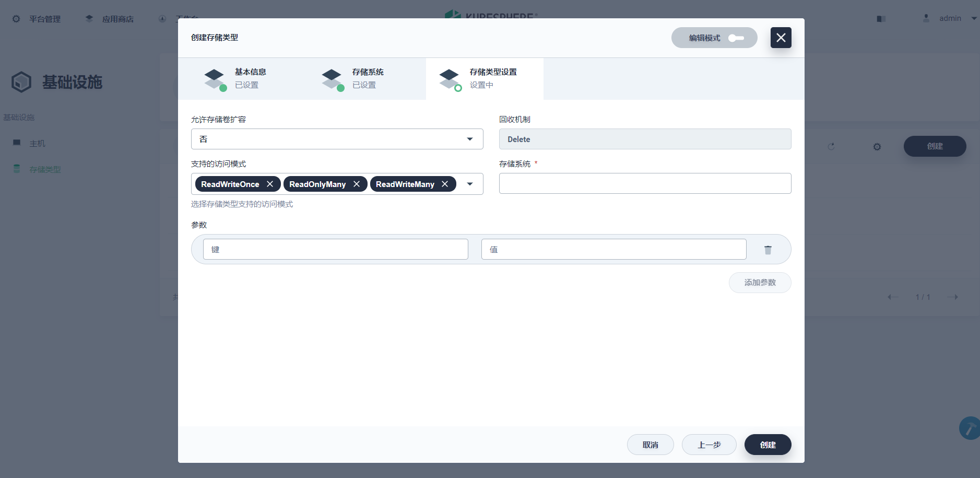The image size is (980, 478).
Task: Go back with the 上一步 button
Action: pyautogui.click(x=709, y=445)
